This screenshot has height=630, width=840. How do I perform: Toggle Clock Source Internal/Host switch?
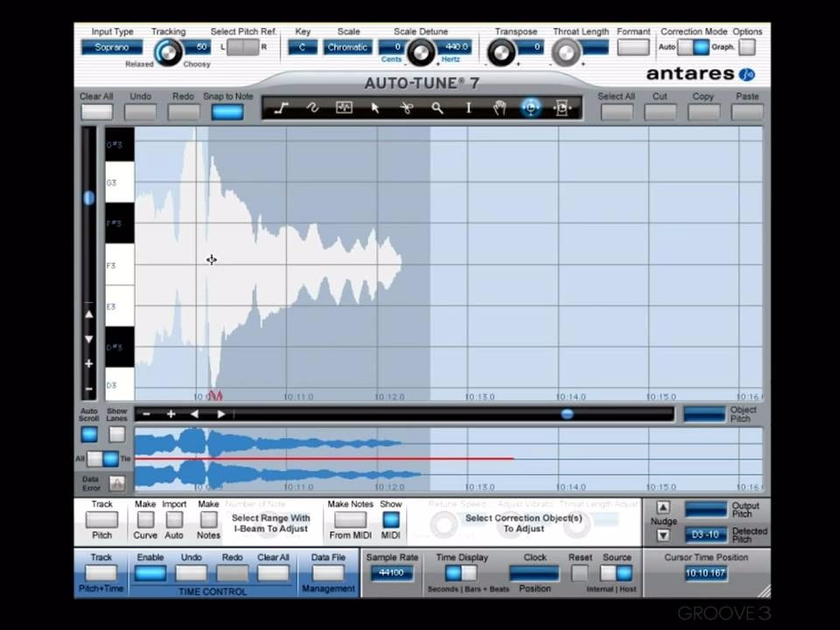click(x=616, y=573)
